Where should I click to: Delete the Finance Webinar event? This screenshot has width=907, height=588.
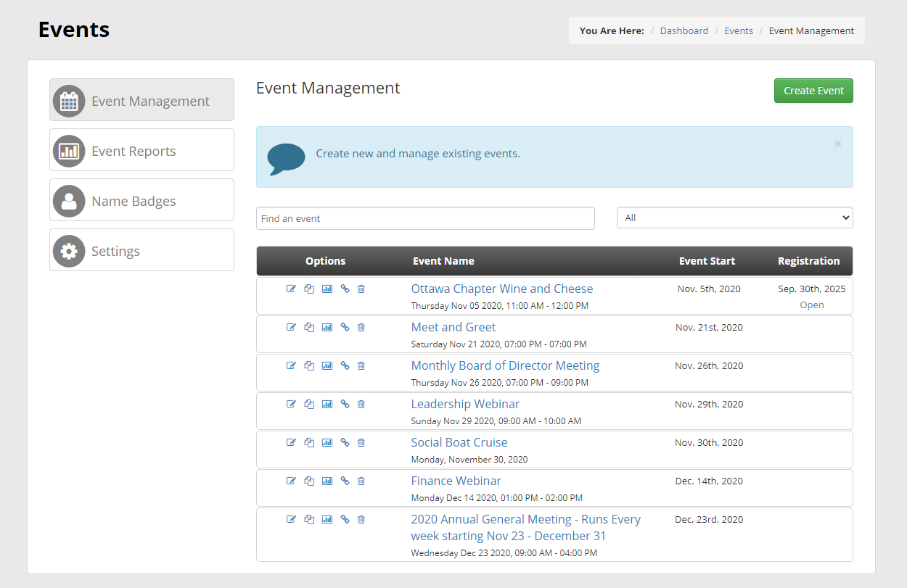click(361, 481)
